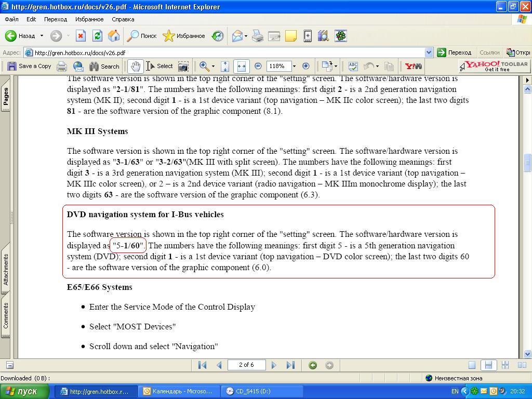This screenshot has height=399, width=532.
Task: Open the zoom percentage dropdown
Action: (294, 66)
